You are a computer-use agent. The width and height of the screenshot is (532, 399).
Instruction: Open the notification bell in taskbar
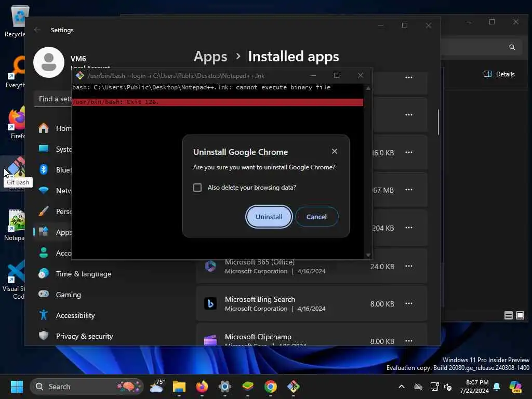point(497,387)
